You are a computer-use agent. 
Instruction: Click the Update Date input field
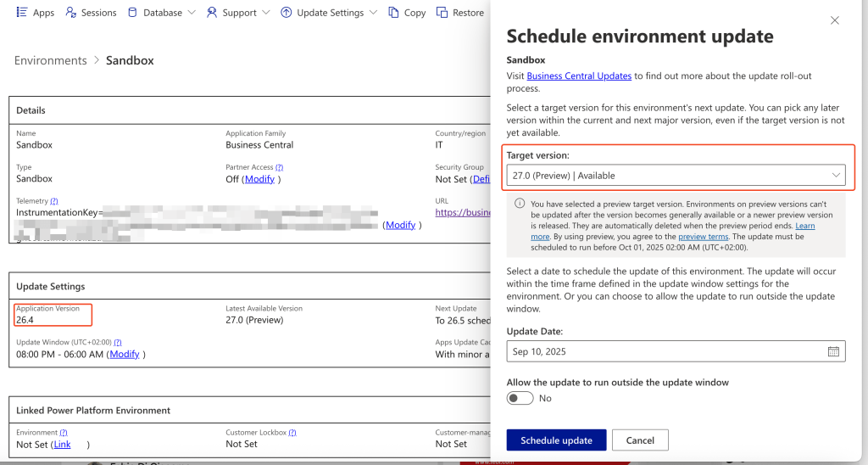click(661, 351)
